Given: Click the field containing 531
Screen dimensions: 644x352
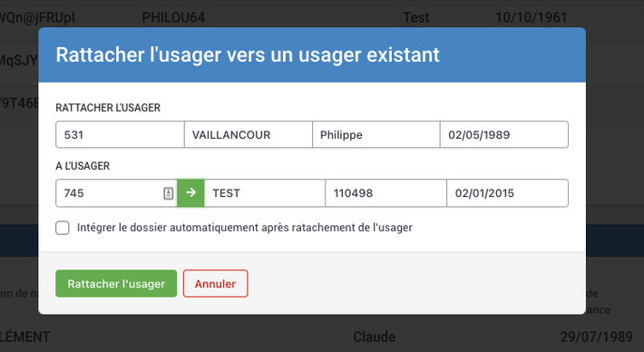Looking at the screenshot, I should (120, 134).
